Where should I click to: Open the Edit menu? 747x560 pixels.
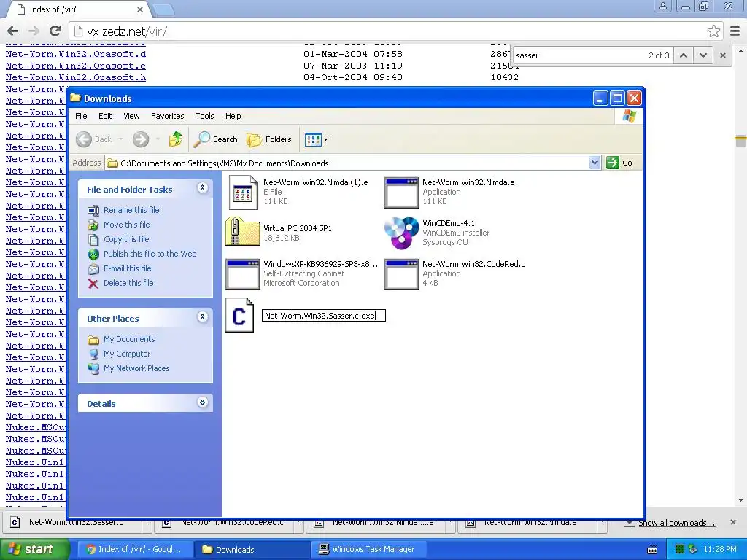point(105,116)
